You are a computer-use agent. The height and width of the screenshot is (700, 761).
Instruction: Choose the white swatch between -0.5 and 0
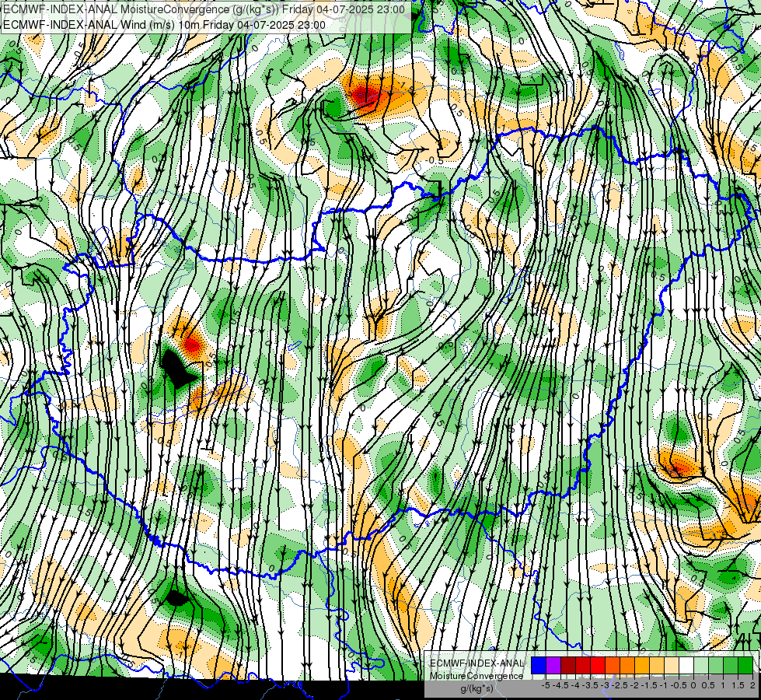tap(686, 666)
